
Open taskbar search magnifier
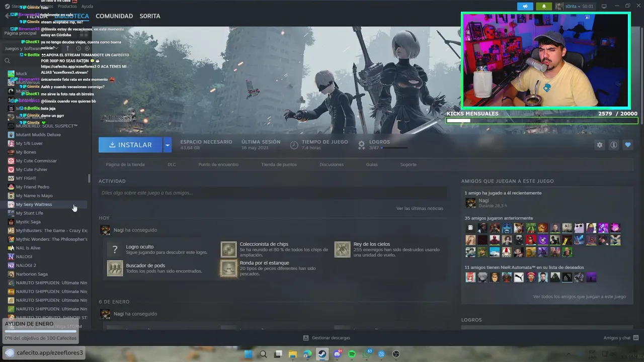[x=263, y=354]
